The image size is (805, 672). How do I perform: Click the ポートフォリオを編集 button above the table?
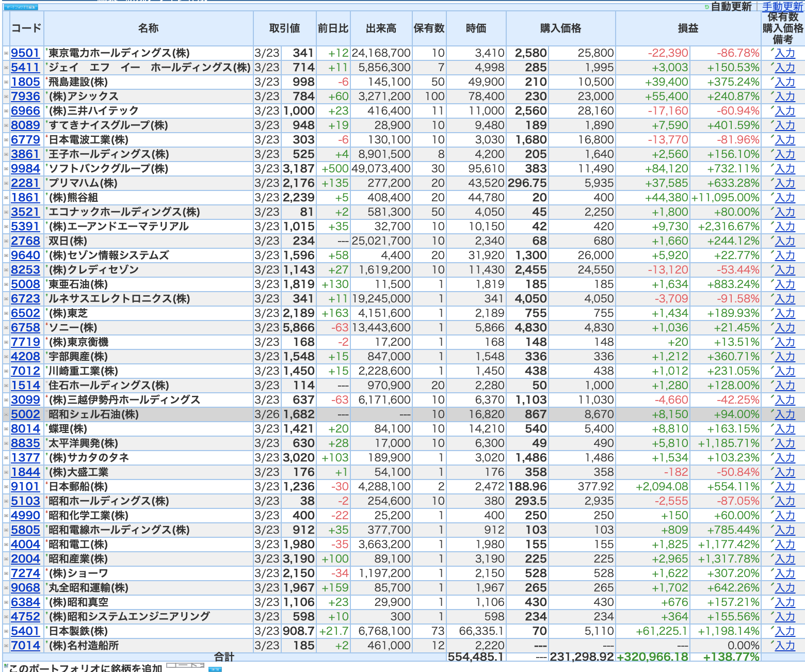click(21, 7)
